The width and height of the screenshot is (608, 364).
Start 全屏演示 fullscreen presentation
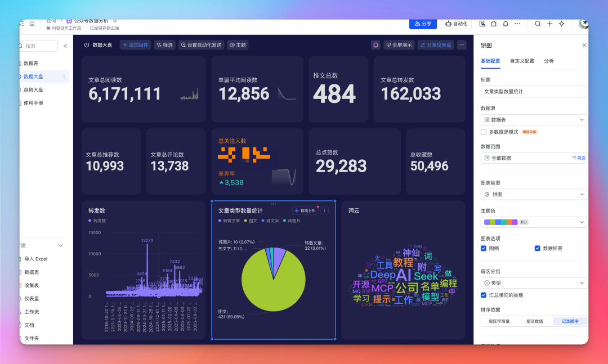pos(399,45)
